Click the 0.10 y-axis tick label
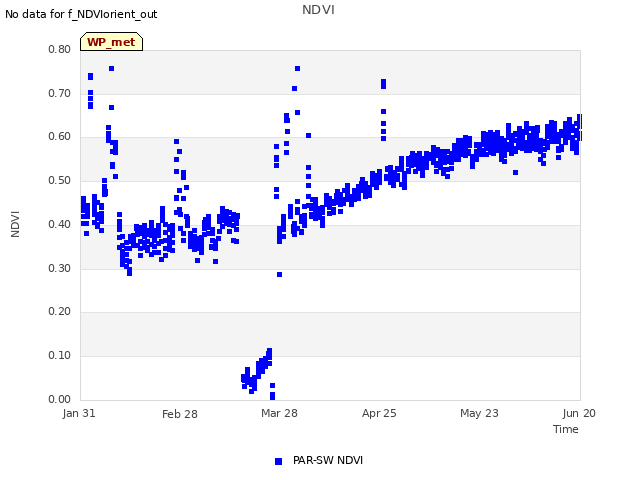640x480 pixels. (60, 356)
